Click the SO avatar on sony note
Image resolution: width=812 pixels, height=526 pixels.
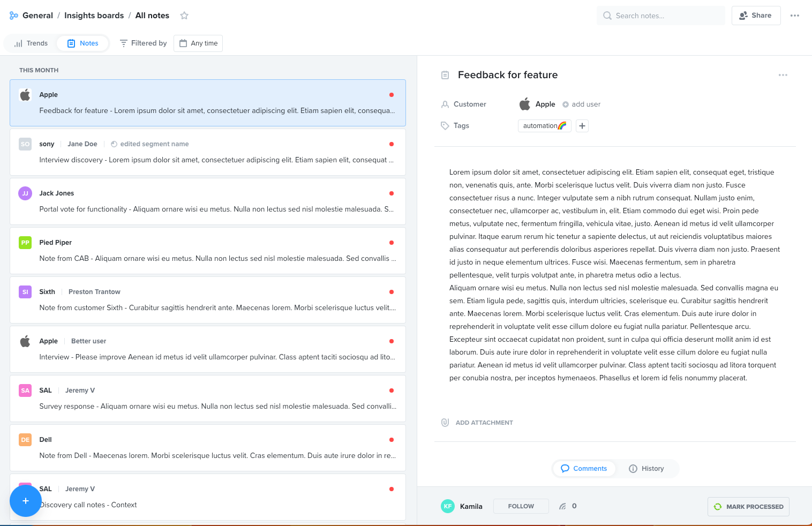tap(25, 144)
